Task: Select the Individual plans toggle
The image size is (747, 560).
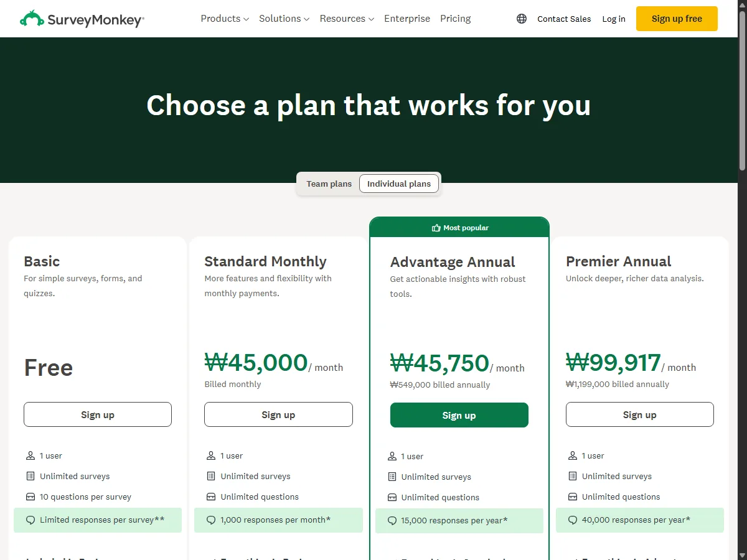Action: pos(399,184)
